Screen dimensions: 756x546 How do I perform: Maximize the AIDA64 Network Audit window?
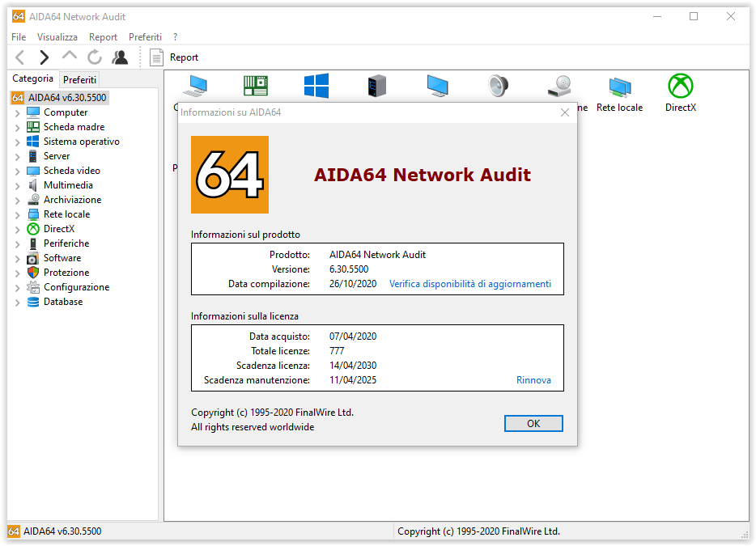(694, 16)
